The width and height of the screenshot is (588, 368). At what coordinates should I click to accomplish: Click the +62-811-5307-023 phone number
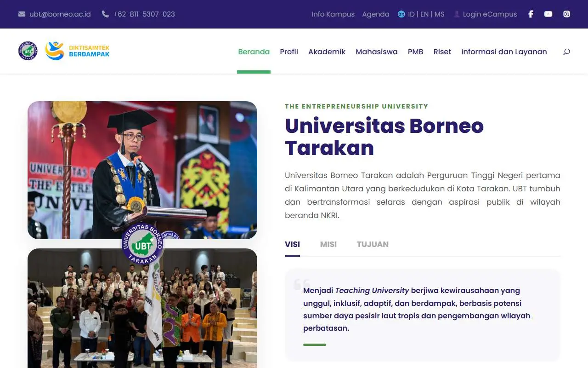click(144, 14)
